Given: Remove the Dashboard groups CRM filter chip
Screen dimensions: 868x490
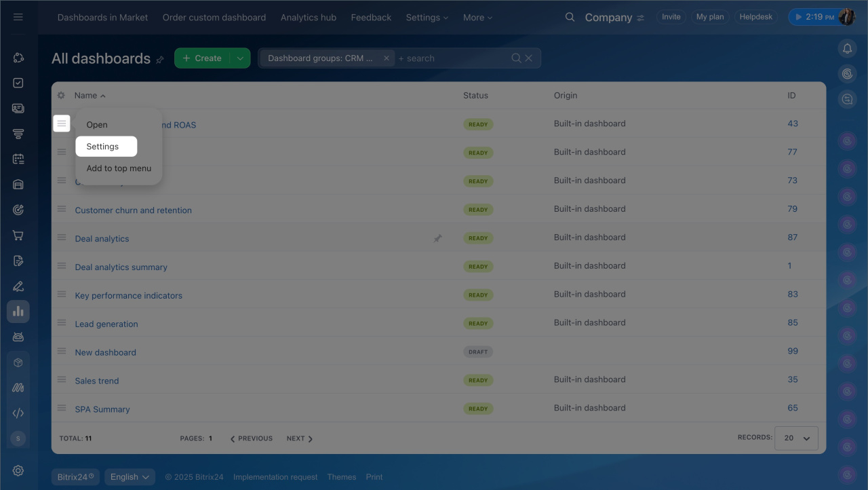Looking at the screenshot, I should click(387, 58).
